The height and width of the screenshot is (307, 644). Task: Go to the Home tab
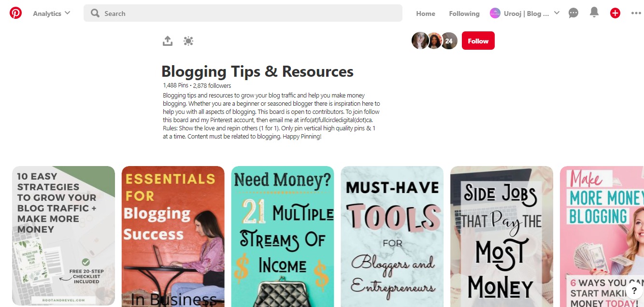(426, 14)
